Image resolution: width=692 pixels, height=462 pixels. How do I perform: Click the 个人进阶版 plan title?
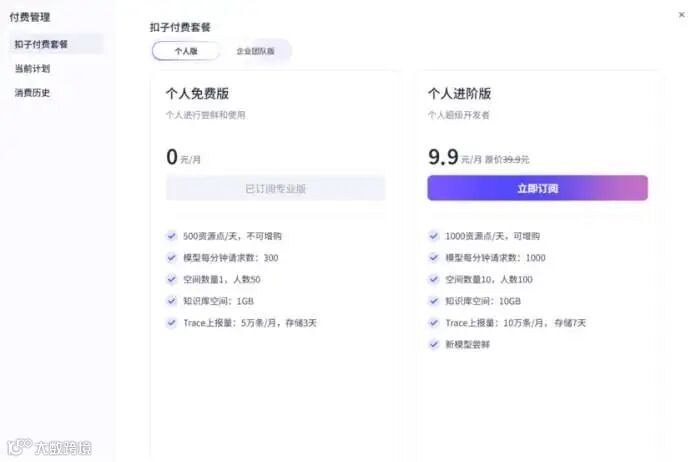(x=459, y=93)
